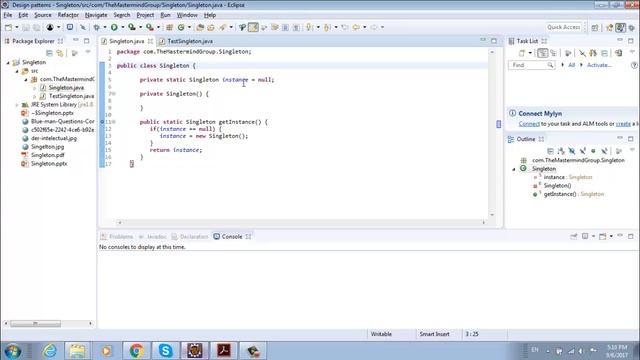Click the Windows Start button

tap(13, 351)
